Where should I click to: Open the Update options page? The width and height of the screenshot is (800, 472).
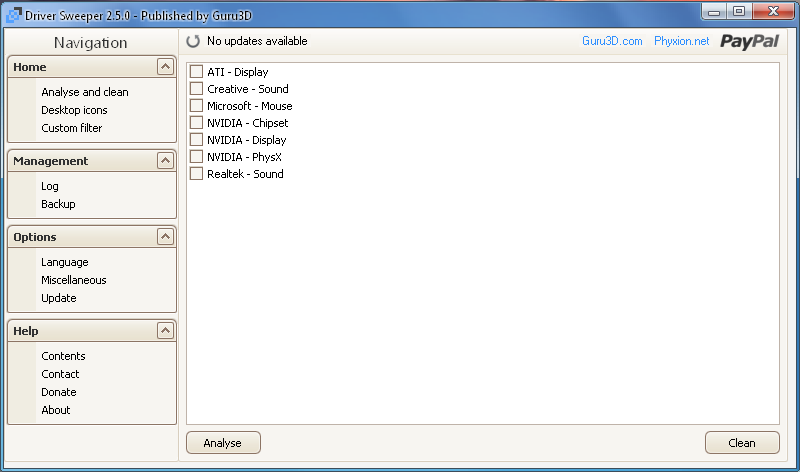(x=59, y=298)
